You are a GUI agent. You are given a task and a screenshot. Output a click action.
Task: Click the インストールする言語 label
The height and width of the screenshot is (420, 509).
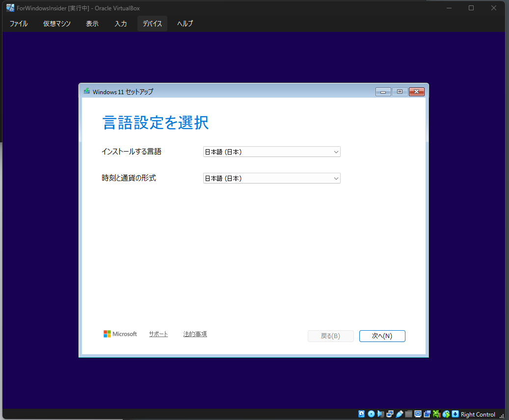click(x=132, y=152)
